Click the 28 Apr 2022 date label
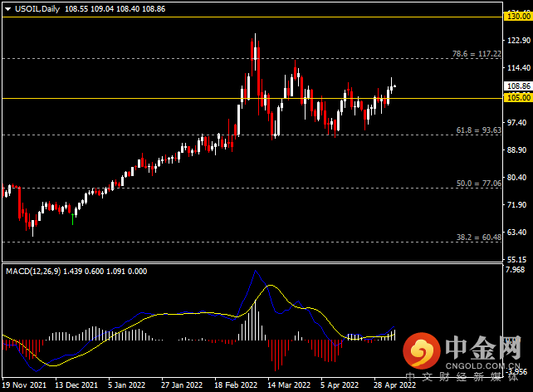 coord(394,385)
